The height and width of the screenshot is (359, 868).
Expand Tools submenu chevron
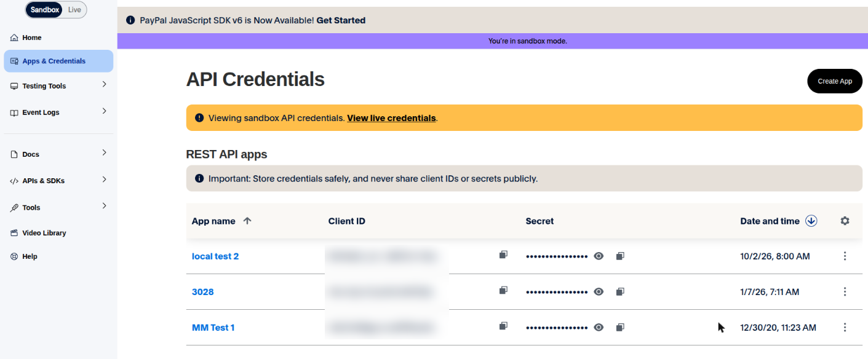[104, 206]
